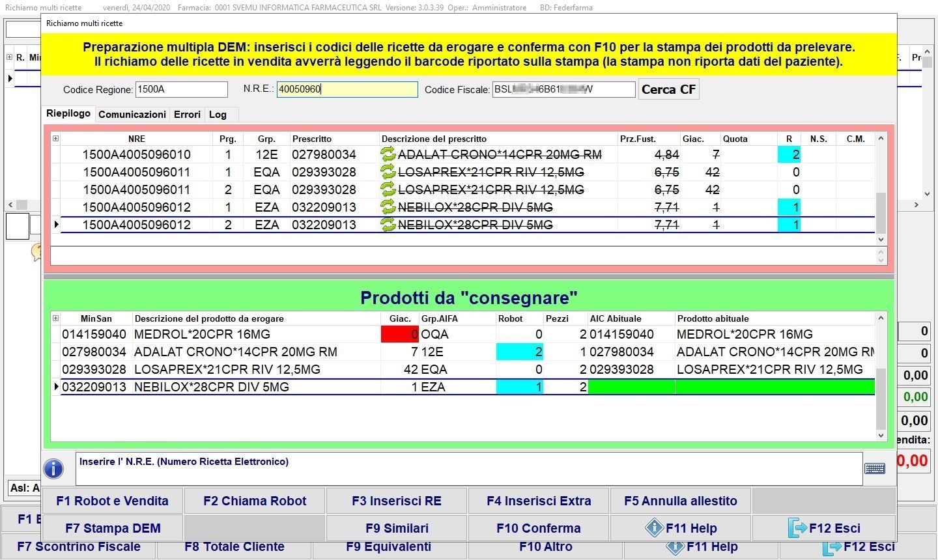Screen dimensions: 938x560
Task: Click the swap icon on the selected NEBILOX row
Action: coord(388,225)
